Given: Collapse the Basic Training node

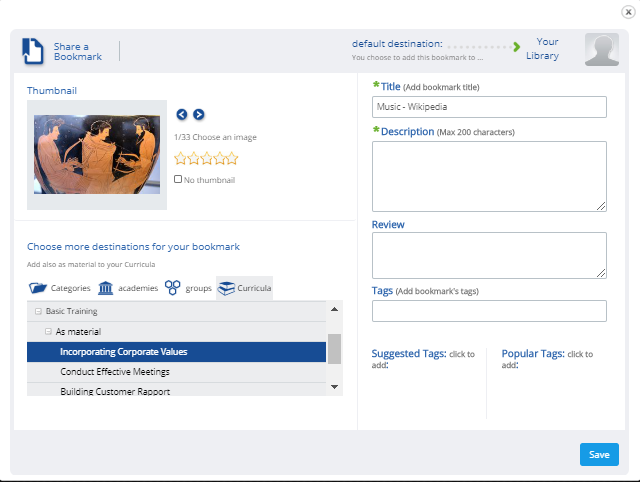Looking at the screenshot, I should coord(38,311).
